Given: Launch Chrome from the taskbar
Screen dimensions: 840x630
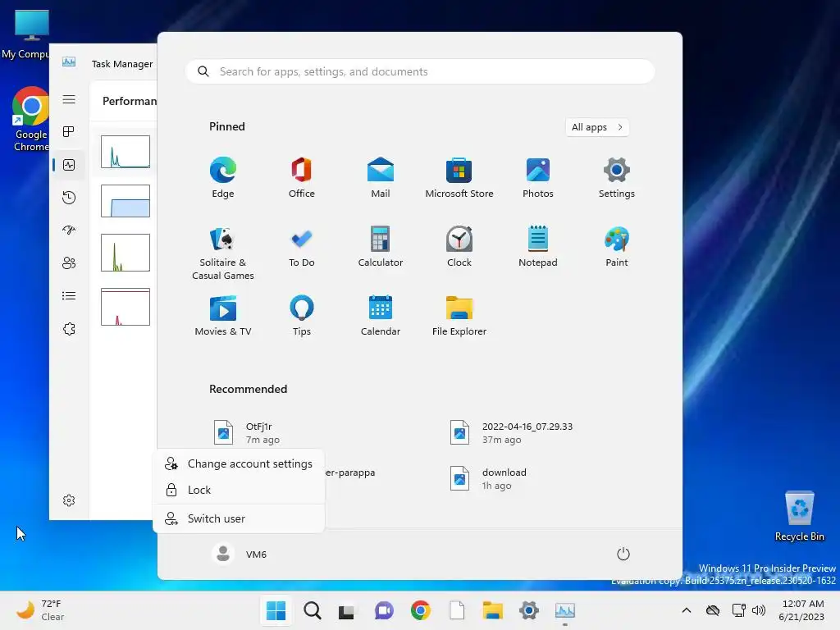Looking at the screenshot, I should click(421, 610).
